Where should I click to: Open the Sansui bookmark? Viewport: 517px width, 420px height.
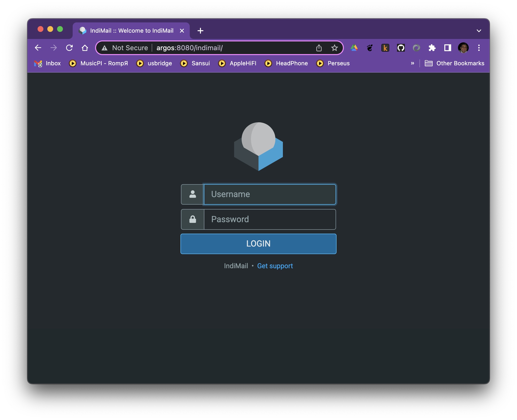click(x=195, y=63)
